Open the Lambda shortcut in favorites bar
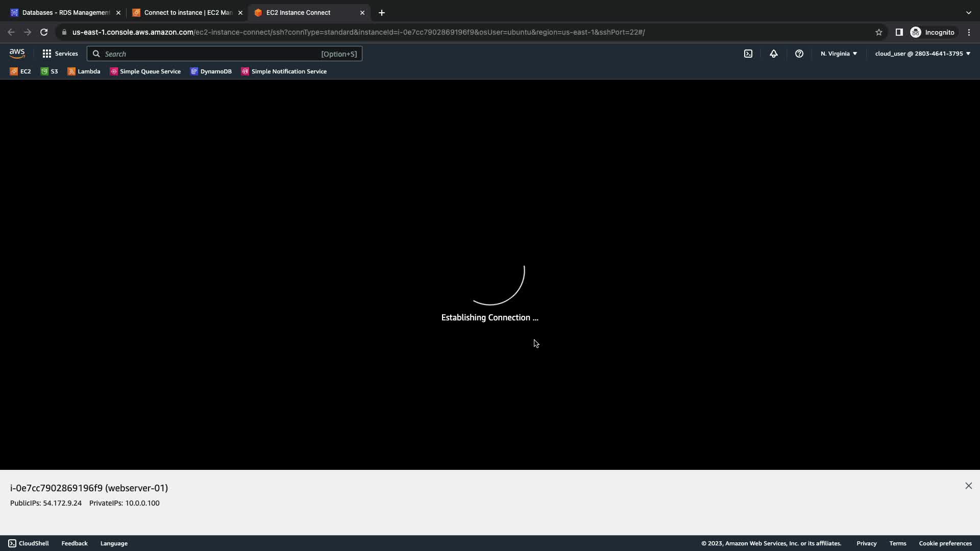 pyautogui.click(x=84, y=71)
